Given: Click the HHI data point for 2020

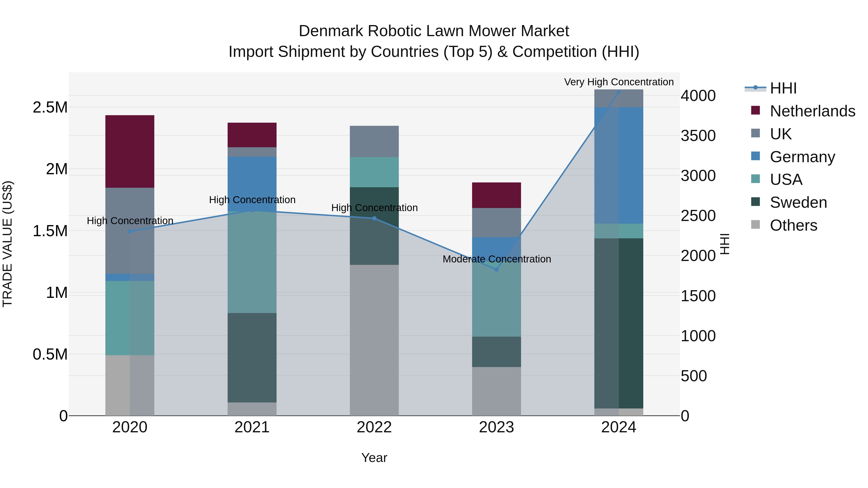Looking at the screenshot, I should point(130,231).
